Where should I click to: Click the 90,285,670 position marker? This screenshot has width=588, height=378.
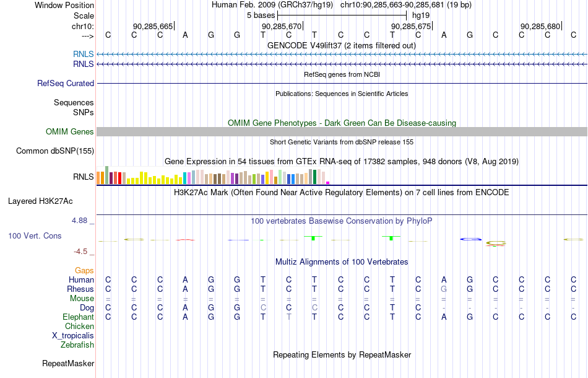[282, 26]
